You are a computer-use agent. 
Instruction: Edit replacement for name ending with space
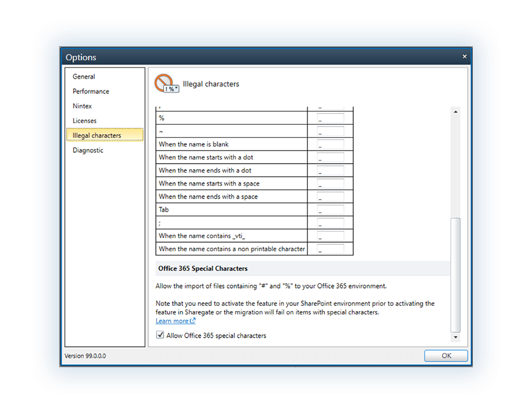pos(330,196)
